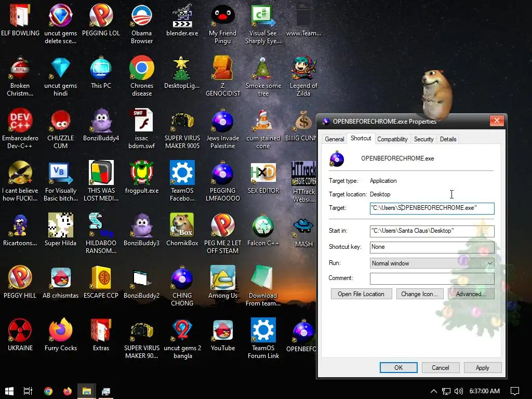Select the TeamOS Forum Link icon
This screenshot has width=532, height=399.
(263, 338)
